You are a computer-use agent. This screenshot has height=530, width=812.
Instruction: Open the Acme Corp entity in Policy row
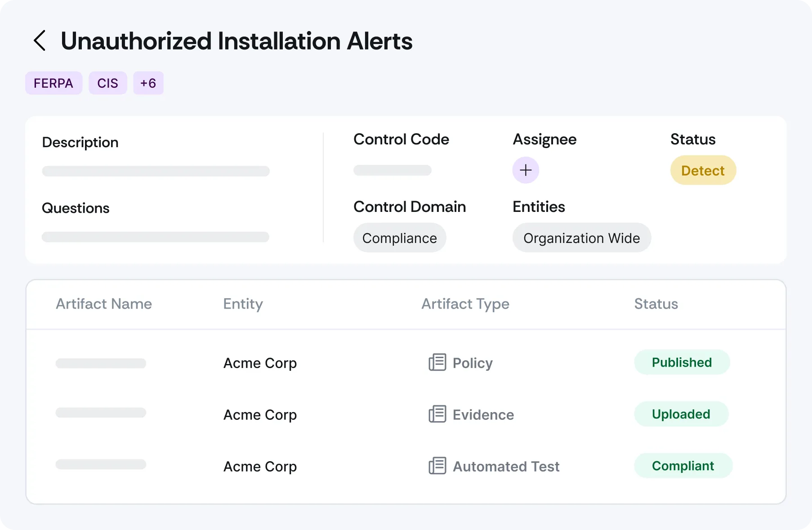point(260,363)
